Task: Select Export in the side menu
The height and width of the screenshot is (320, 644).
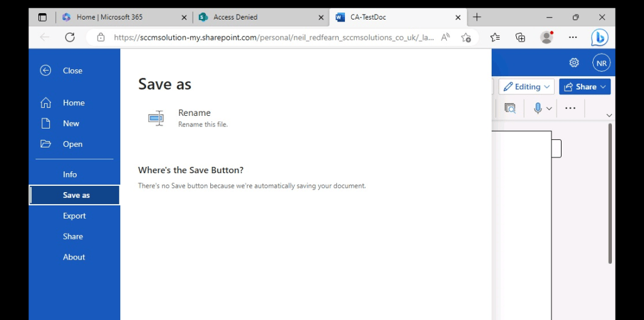Action: tap(74, 215)
